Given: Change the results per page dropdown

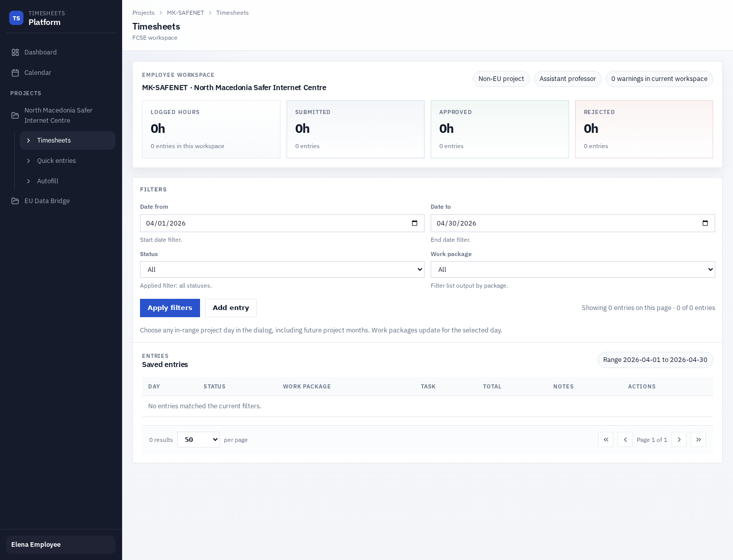Looking at the screenshot, I should pos(199,439).
